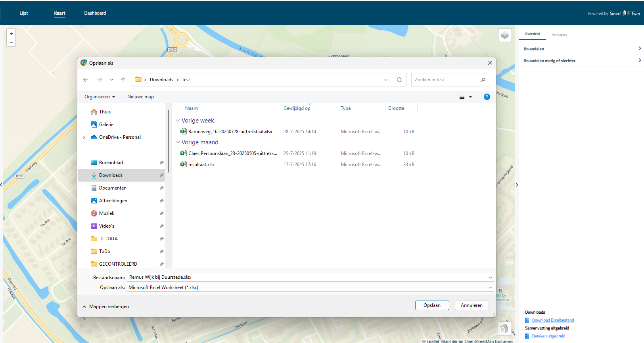This screenshot has height=343, width=644.
Task: Open the Organiseren dropdown menu
Action: pyautogui.click(x=100, y=97)
